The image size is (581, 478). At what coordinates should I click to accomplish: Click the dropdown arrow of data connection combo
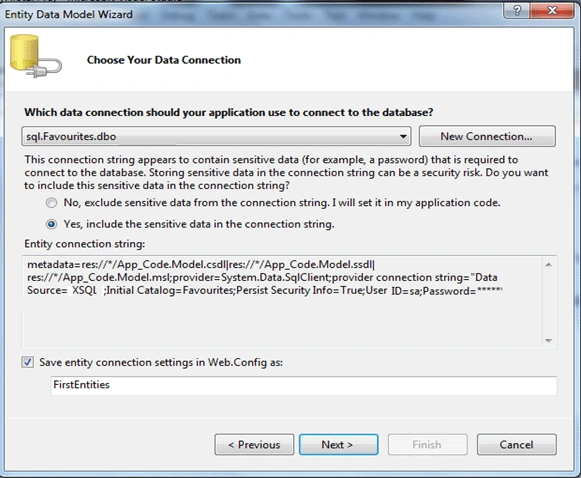pos(403,136)
